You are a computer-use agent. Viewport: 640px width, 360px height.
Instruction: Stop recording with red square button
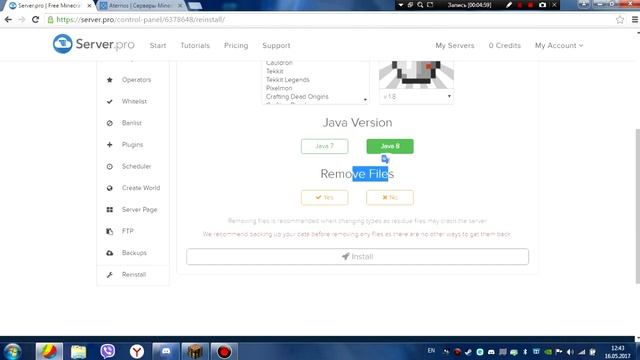(x=530, y=5)
